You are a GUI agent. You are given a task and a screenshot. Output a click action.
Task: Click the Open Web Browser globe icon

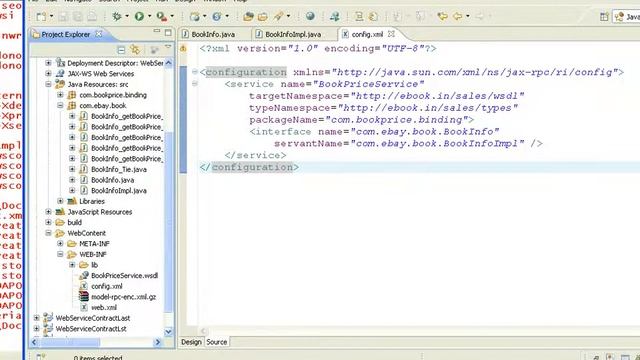click(x=310, y=16)
